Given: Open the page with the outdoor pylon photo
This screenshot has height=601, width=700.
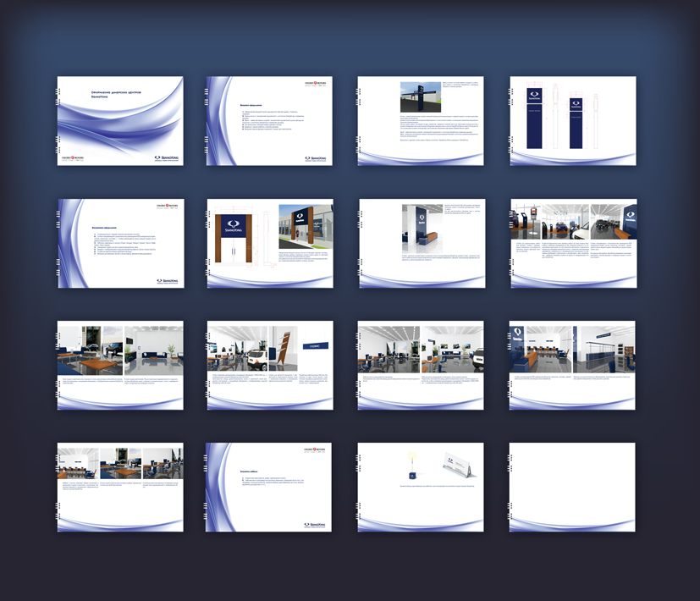Looking at the screenshot, I should point(420,120).
